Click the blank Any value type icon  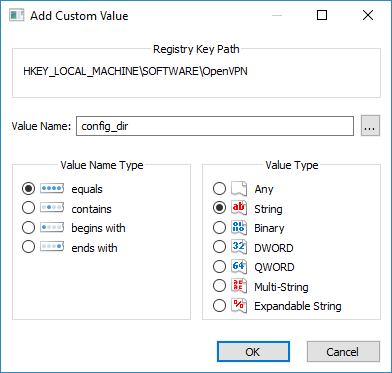239,189
